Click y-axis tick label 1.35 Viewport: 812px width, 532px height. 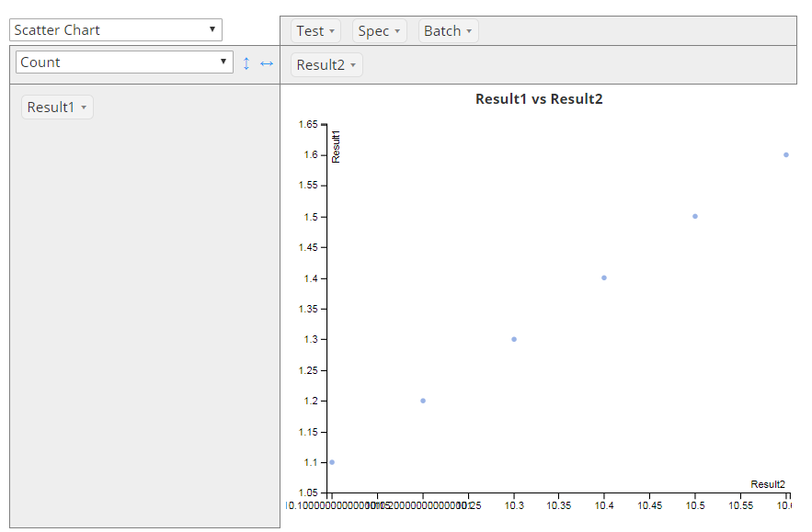point(308,309)
